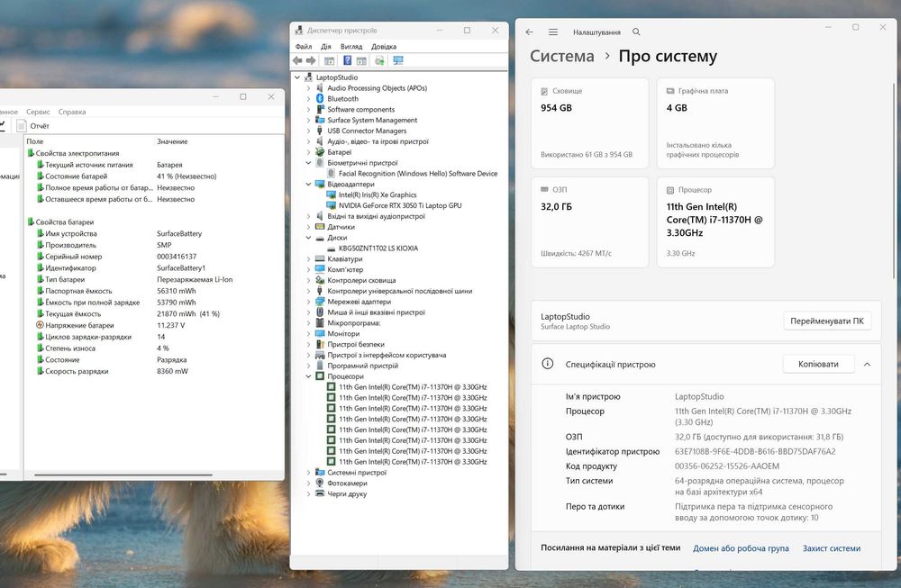Screen dimensions: 901x588
Task: Click the Bluetooth icon in device tree
Action: click(x=320, y=99)
